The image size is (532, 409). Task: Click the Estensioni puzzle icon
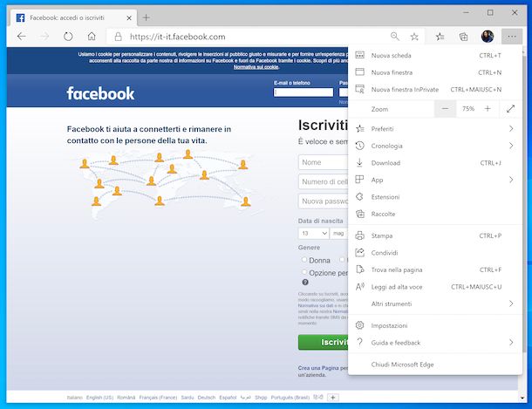[359, 197]
